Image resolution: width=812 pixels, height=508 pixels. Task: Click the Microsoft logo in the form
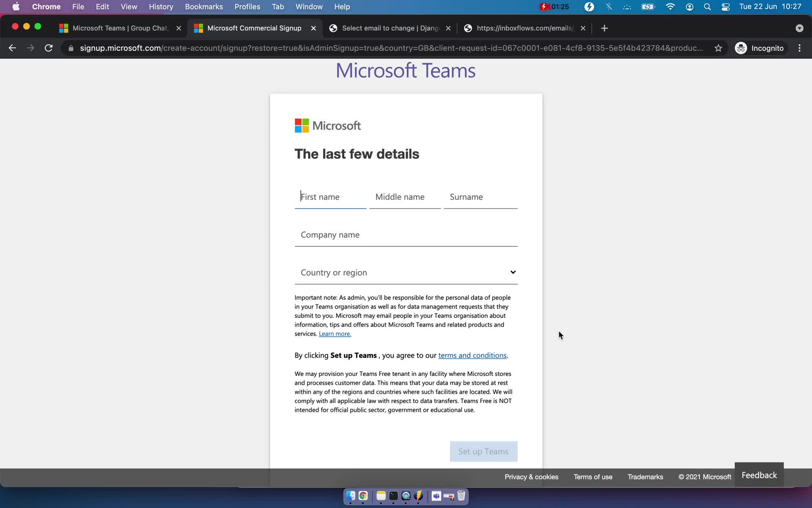[328, 126]
